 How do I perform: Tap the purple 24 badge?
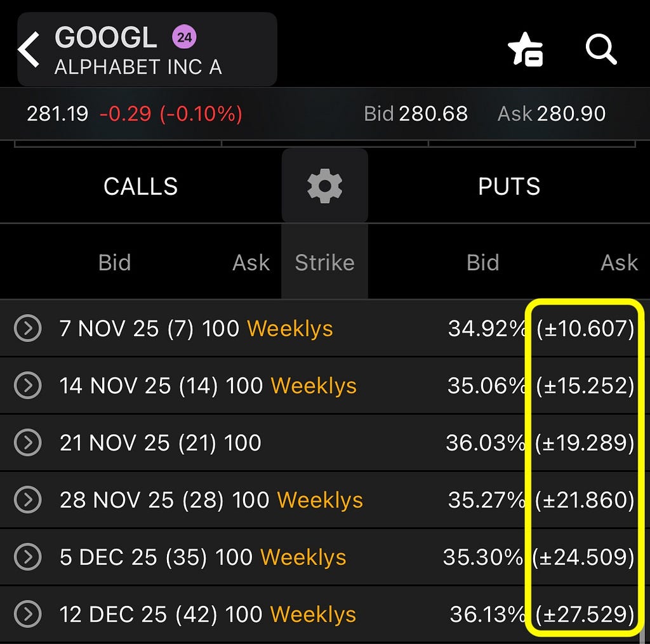coord(184,37)
